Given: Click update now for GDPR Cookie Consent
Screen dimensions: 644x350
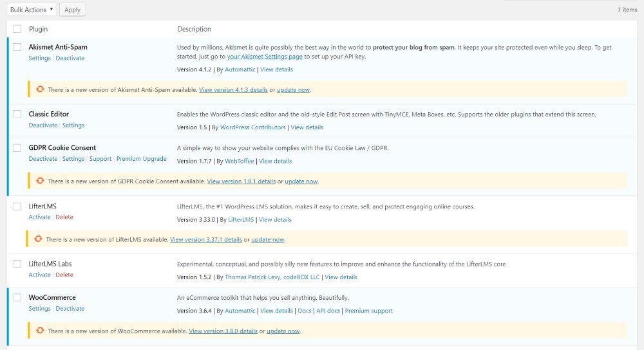Looking at the screenshot, I should coord(301,181).
